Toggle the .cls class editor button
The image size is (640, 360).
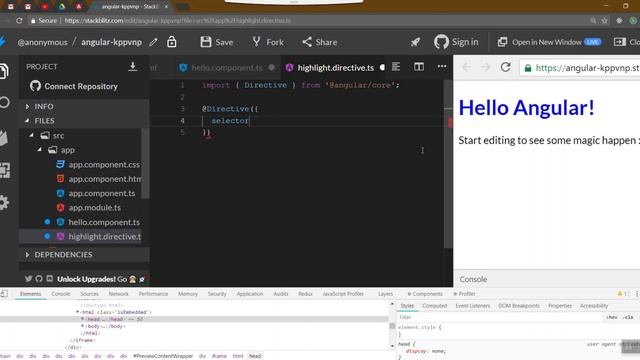pos(629,317)
